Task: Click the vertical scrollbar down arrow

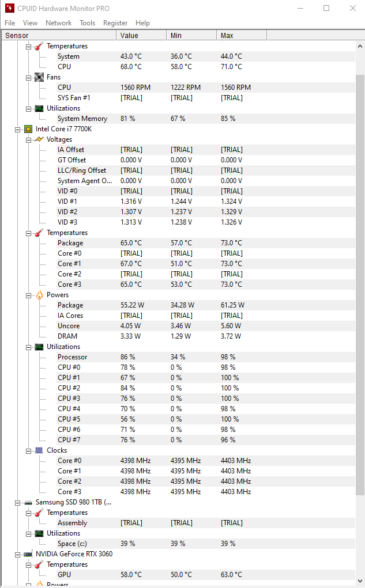Action: (360, 581)
